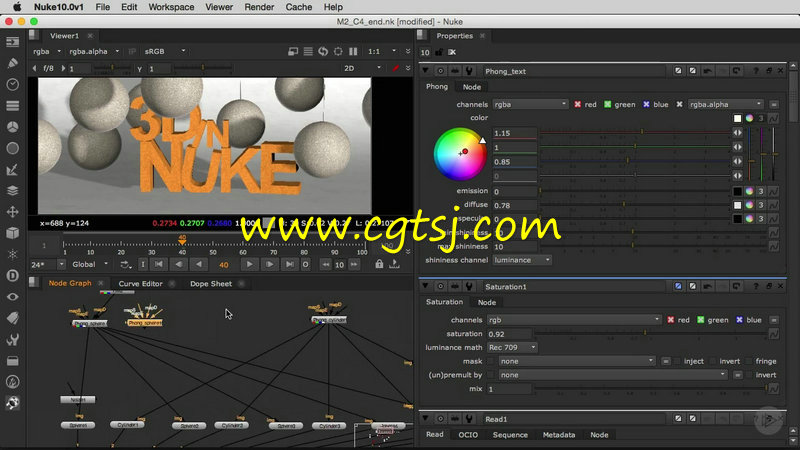Collapse the Phong_text properties panel
This screenshot has height=450, width=800.
pos(425,71)
